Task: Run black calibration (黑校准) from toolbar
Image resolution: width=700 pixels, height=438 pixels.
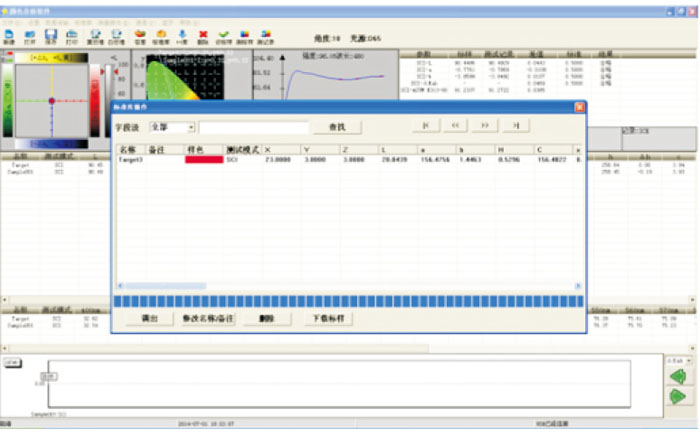Action: click(x=95, y=37)
